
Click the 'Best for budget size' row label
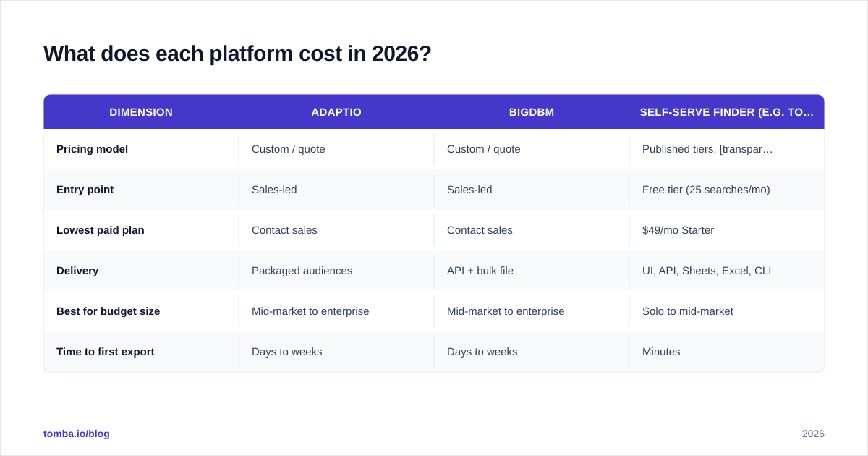[109, 311]
